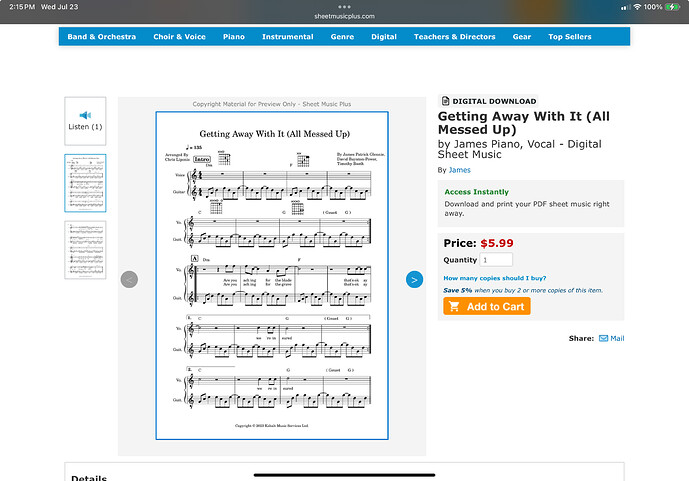
Task: Select the first sheet music page thumbnail
Action: 85,183
